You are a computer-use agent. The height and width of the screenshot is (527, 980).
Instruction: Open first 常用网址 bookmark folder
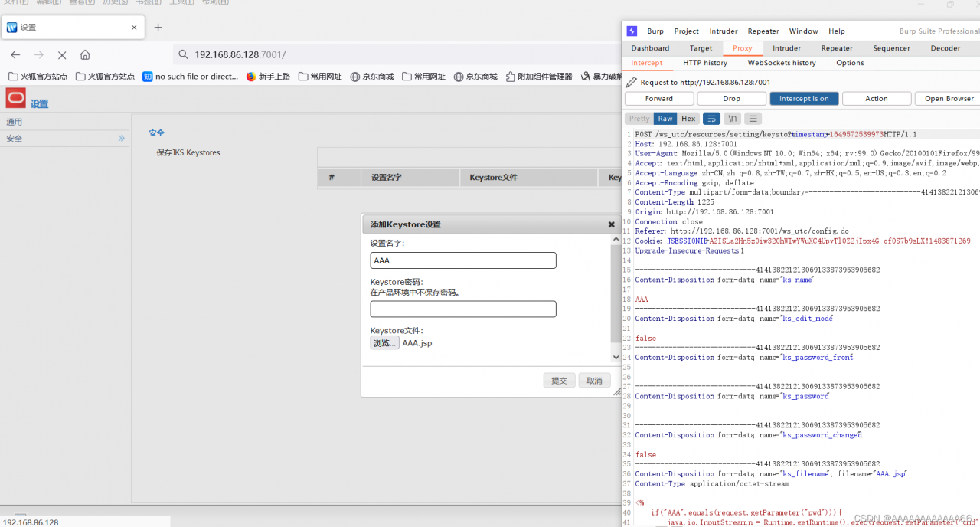320,77
